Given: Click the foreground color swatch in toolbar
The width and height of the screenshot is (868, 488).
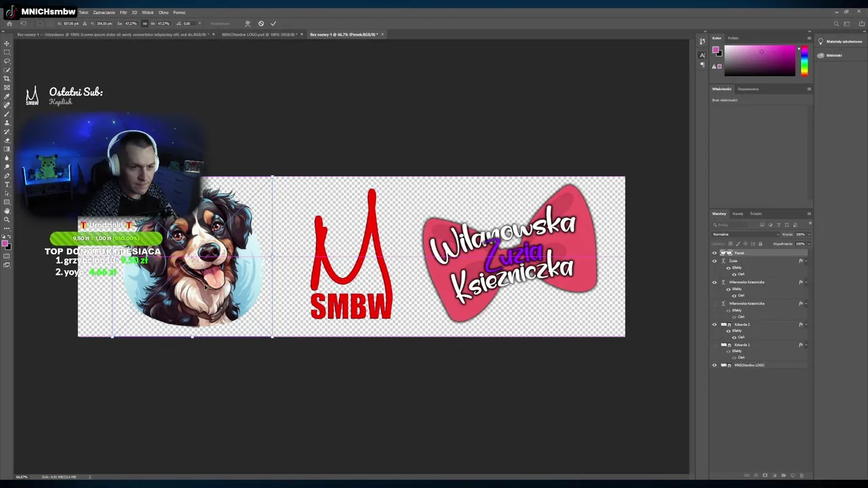Looking at the screenshot, I should coord(5,243).
